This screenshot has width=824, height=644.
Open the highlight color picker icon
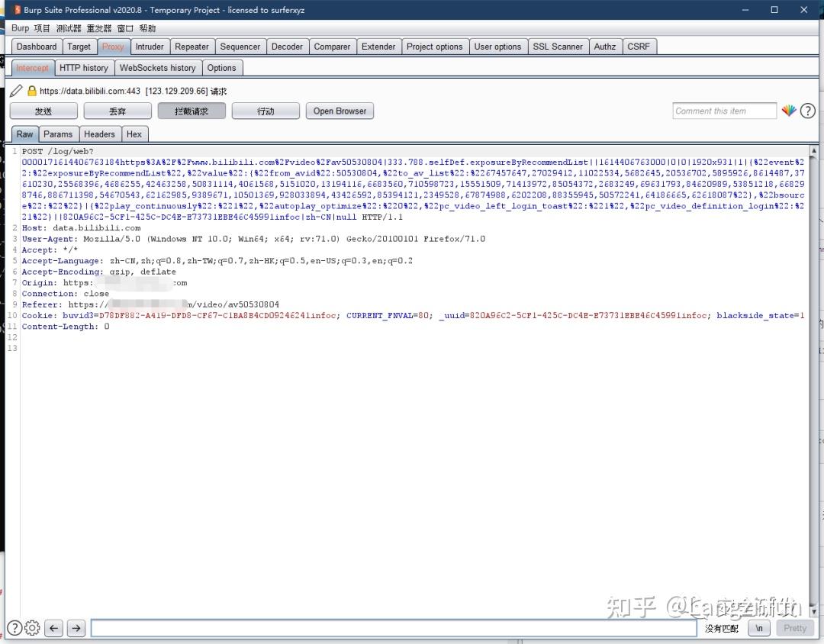[x=789, y=111]
